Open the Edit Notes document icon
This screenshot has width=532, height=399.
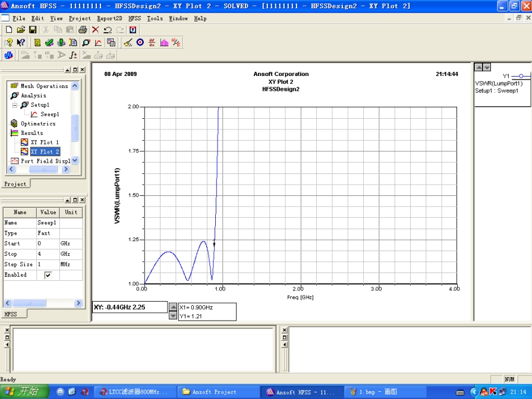point(73,43)
